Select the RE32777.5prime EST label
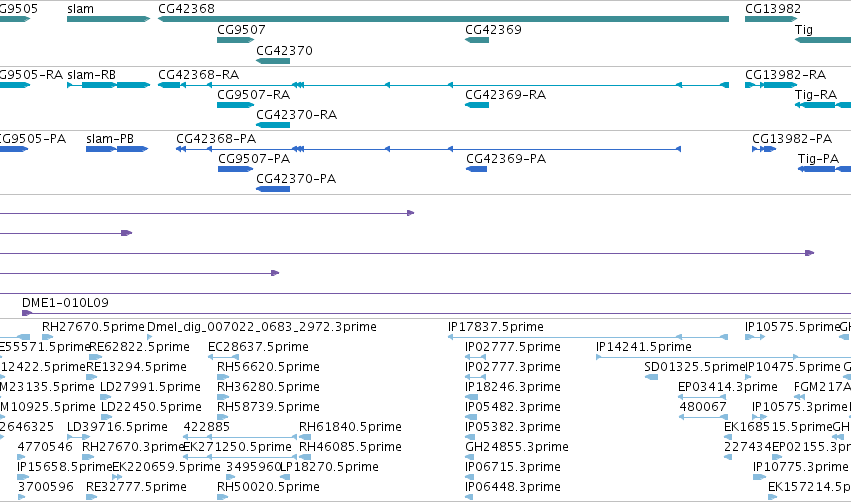 click(x=136, y=488)
